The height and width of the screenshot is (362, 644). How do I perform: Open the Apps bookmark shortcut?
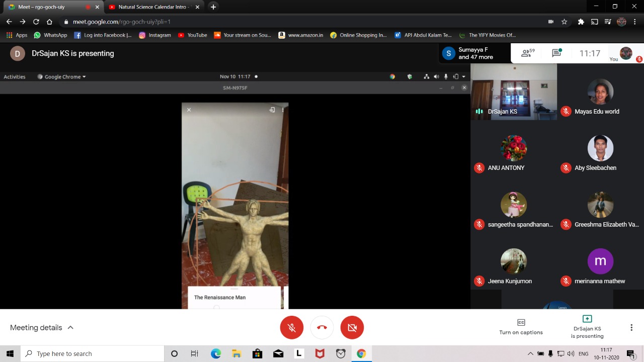[17, 35]
